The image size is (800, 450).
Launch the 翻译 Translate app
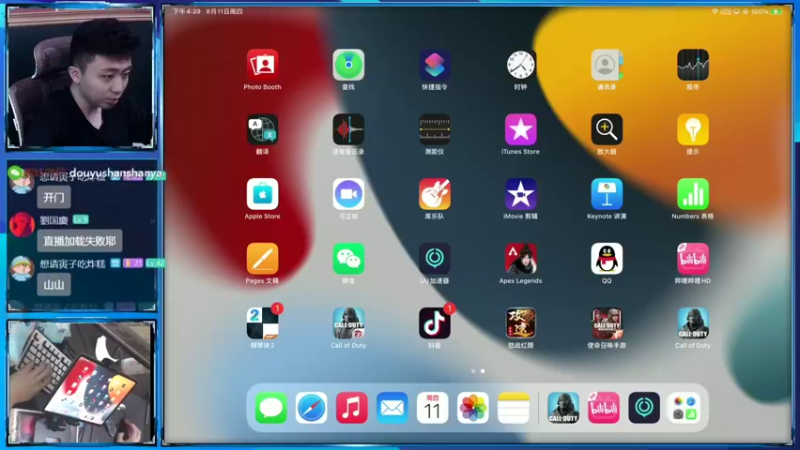(x=262, y=130)
